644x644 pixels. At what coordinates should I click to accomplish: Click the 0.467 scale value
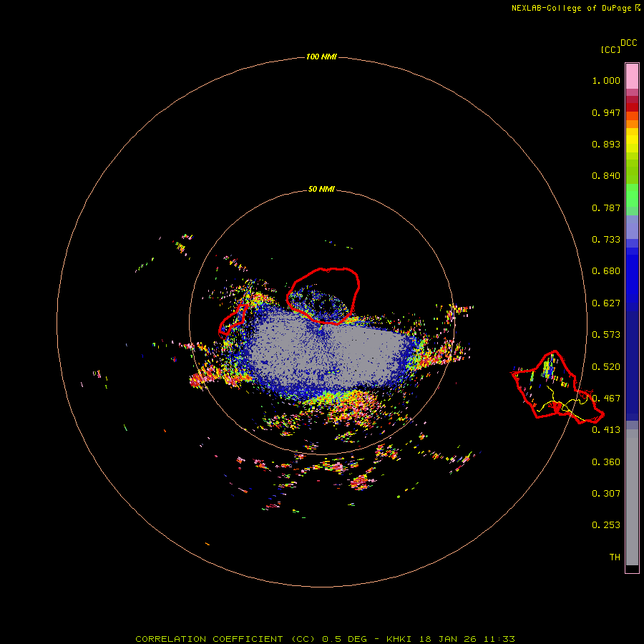pyautogui.click(x=606, y=399)
